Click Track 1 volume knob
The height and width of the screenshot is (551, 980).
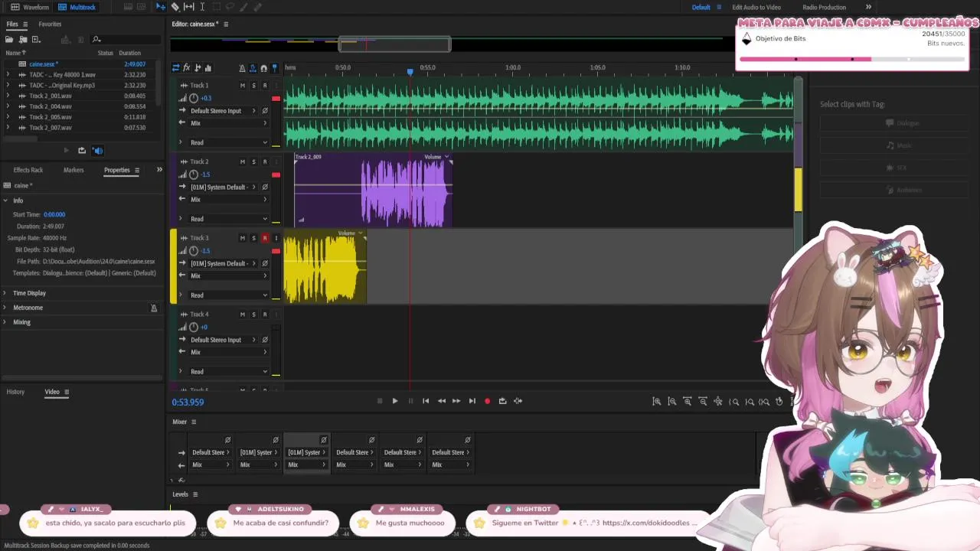[x=194, y=98]
